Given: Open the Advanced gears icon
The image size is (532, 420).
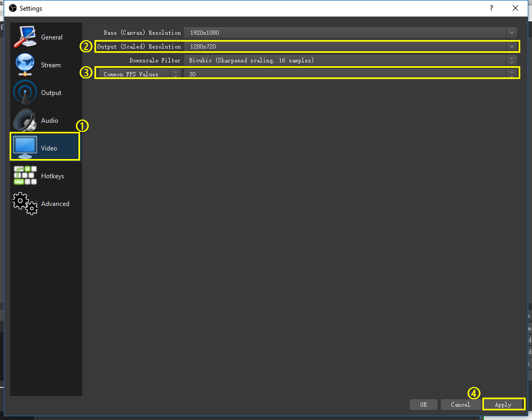Looking at the screenshot, I should (25, 203).
